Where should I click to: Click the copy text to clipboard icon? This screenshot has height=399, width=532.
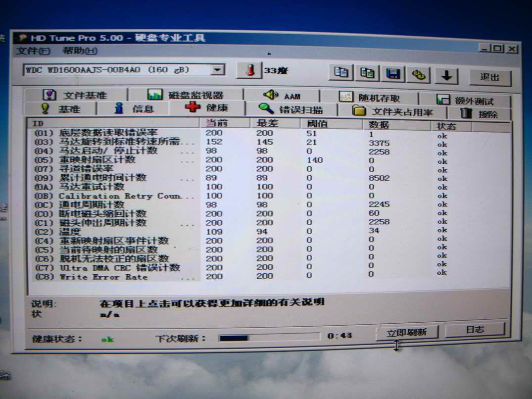340,73
